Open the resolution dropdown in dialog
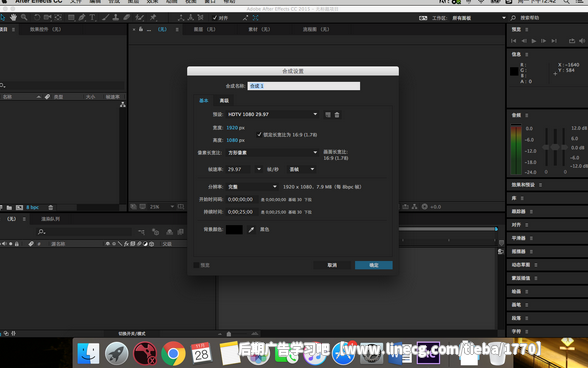This screenshot has height=368, width=588. click(252, 186)
